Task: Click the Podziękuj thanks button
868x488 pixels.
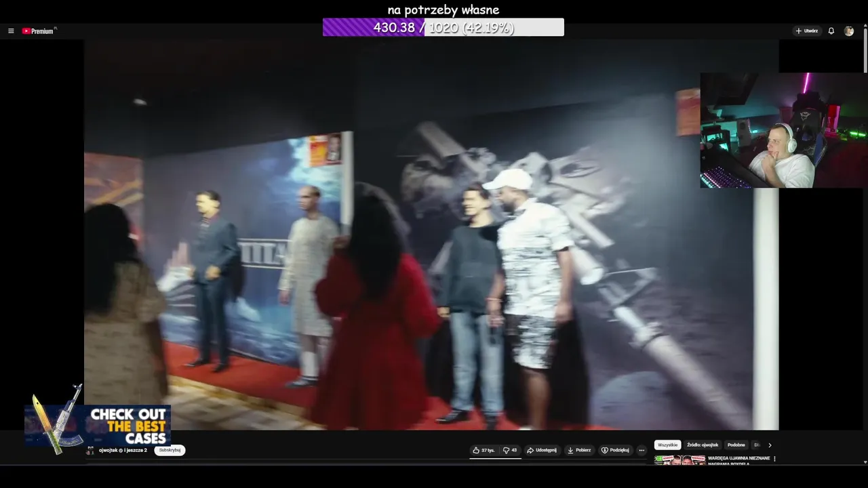Action: coord(615,450)
